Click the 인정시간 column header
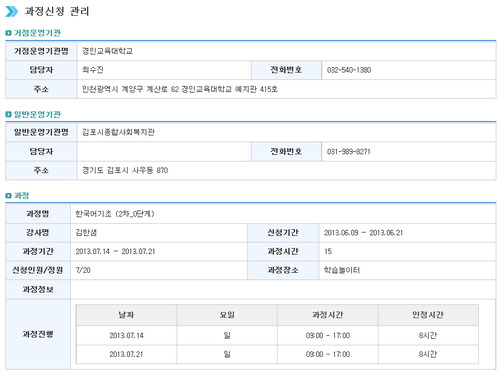 coord(428,315)
